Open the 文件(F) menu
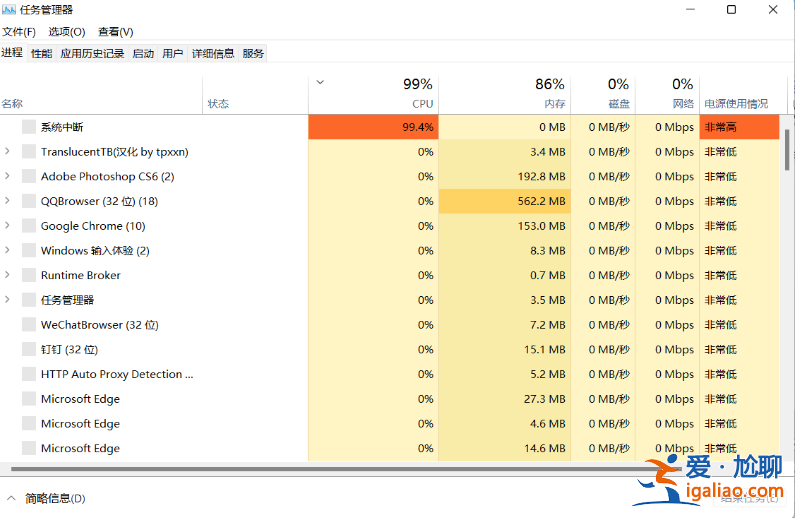Viewport: 796px width, 518px height. pos(19,32)
